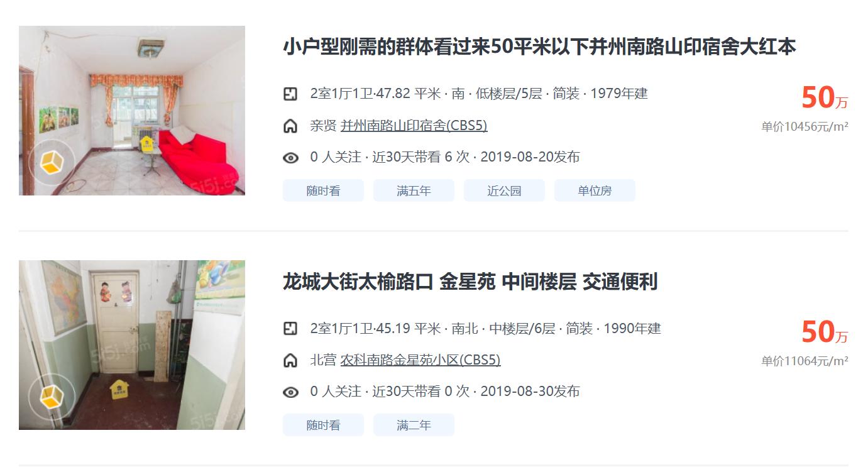The width and height of the screenshot is (868, 472).
Task: View the red sofa room photo thumbnail
Action: (x=132, y=111)
